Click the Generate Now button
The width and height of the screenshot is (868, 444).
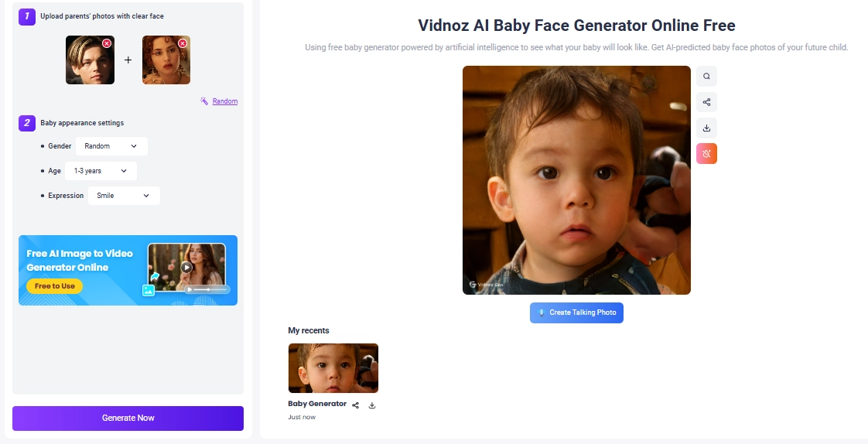[128, 418]
